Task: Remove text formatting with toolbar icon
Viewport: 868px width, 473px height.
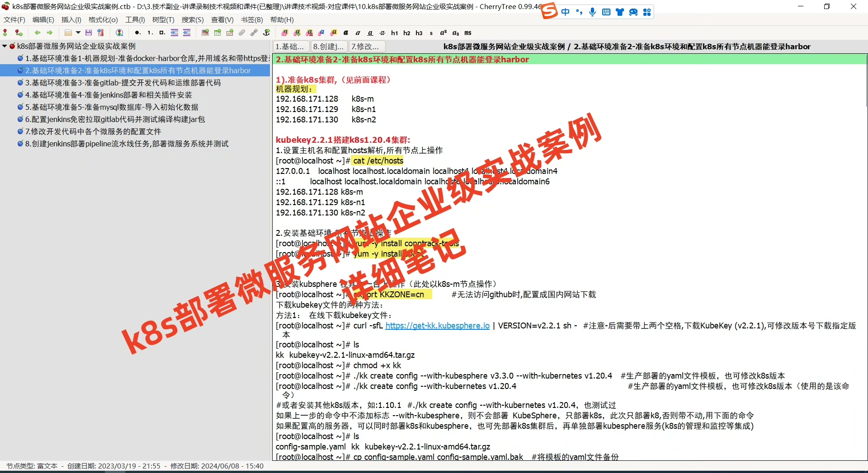Action: coord(309,33)
